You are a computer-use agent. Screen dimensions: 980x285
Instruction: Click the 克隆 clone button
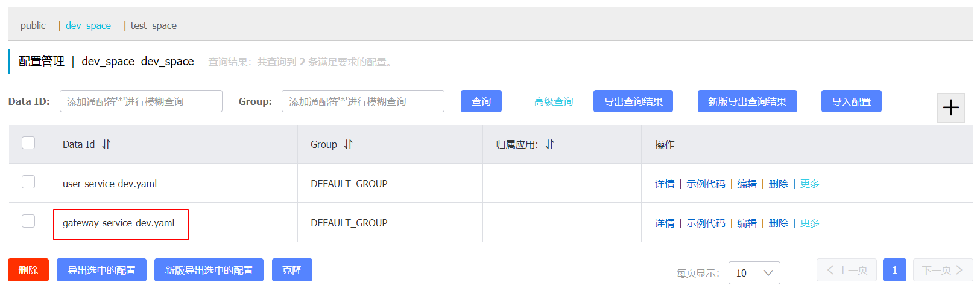292,270
